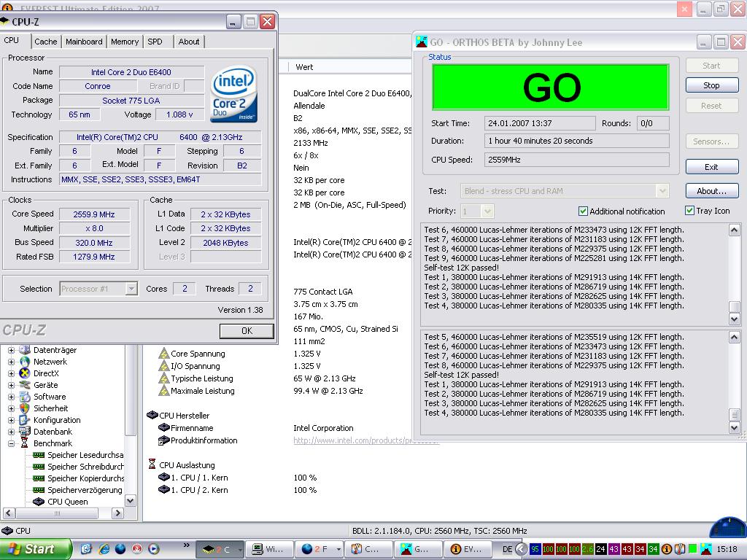The height and width of the screenshot is (560, 747).
Task: Open the About tab in CPU-Z
Action: [189, 42]
